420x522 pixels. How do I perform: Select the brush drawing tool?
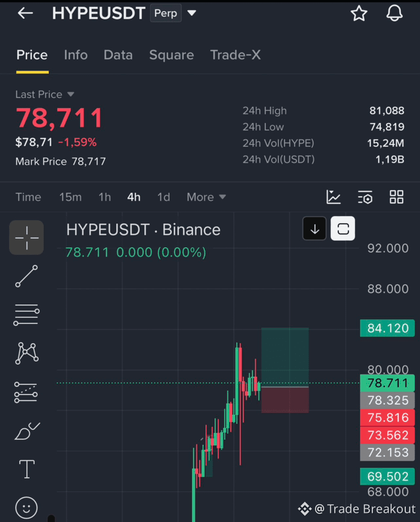point(27,431)
